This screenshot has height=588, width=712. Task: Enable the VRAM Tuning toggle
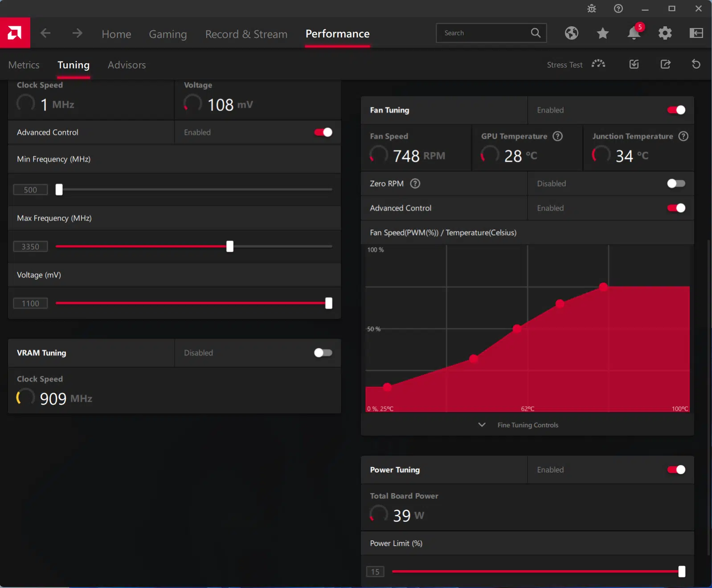(x=323, y=353)
